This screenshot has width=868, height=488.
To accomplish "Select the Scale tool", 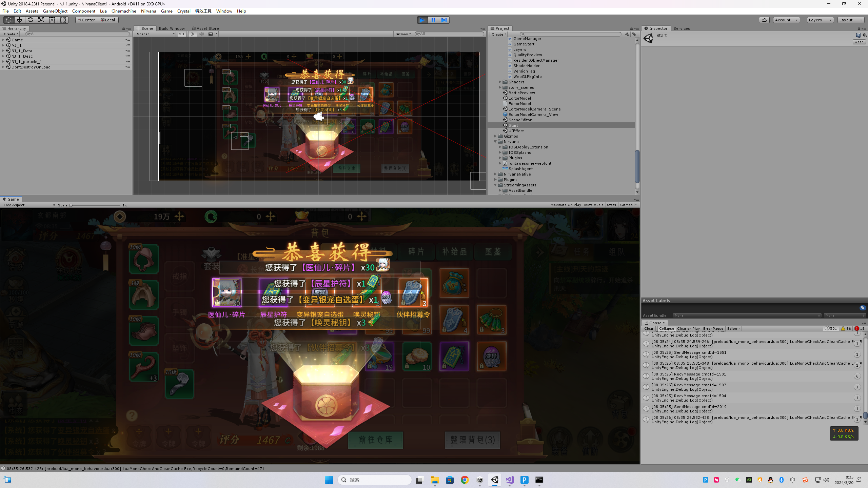I will coord(41,20).
